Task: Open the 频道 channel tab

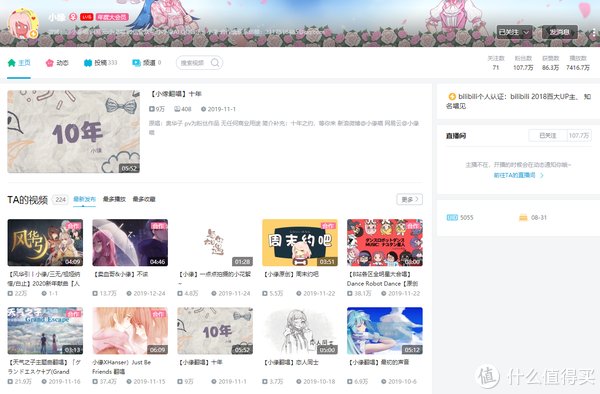Action: (x=147, y=63)
